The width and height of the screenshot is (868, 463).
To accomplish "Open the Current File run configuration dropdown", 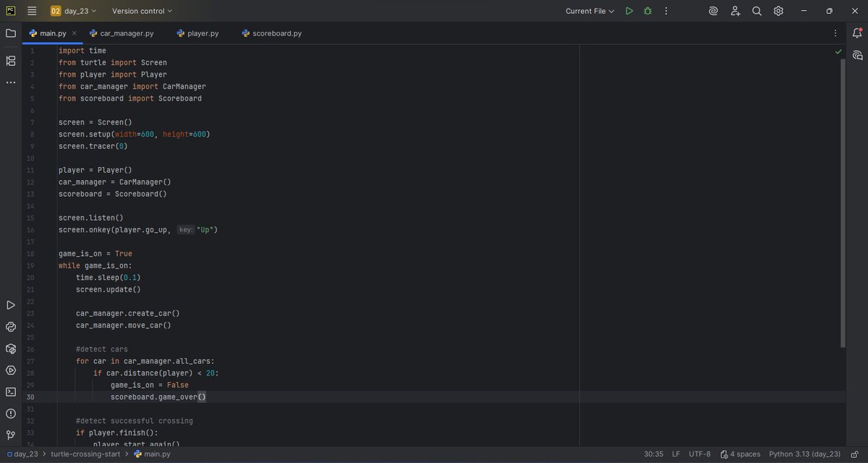I will pos(590,11).
